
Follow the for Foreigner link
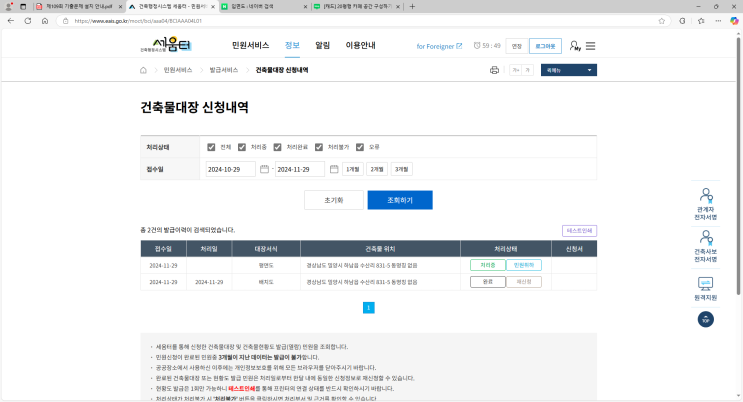(x=439, y=46)
